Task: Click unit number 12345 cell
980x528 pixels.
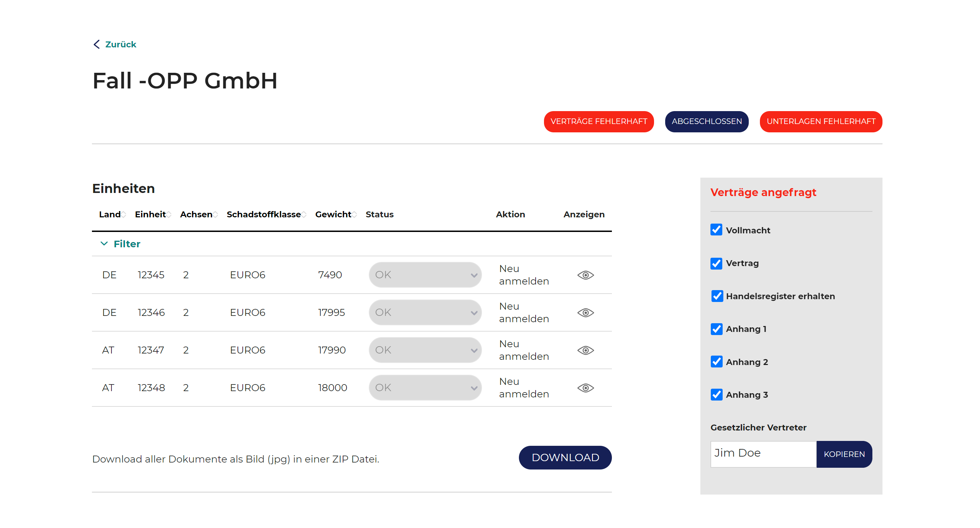Action: (x=151, y=275)
